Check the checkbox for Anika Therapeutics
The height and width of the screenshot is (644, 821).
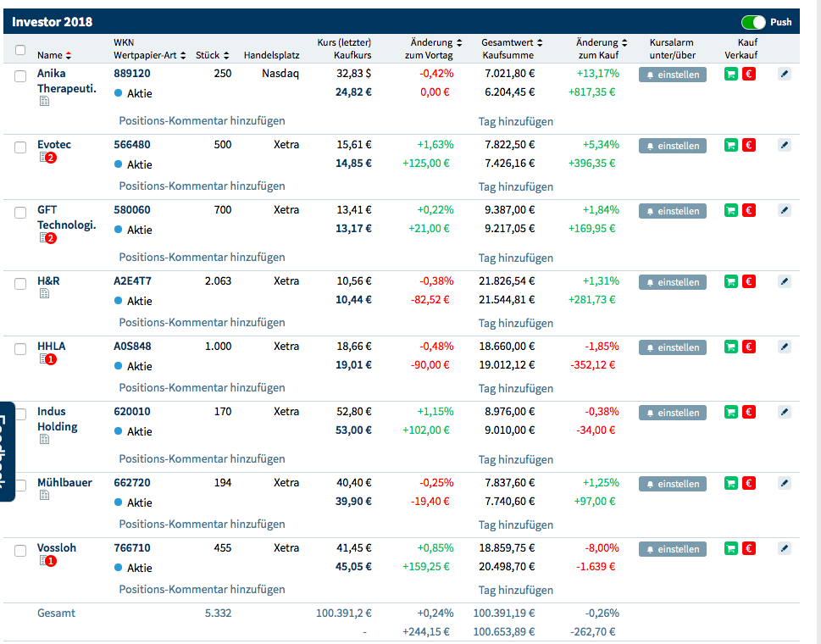[x=20, y=76]
